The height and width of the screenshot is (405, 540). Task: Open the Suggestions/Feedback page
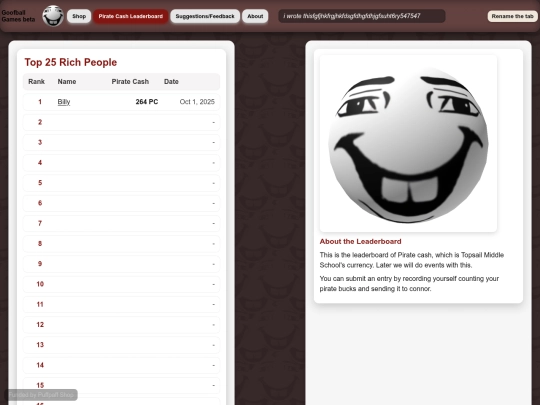pyautogui.click(x=205, y=16)
